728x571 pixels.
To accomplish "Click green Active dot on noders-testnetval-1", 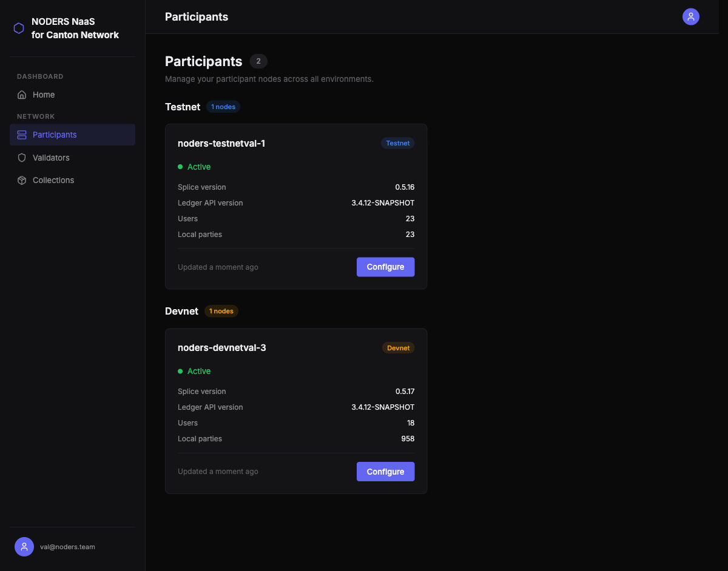I will [180, 167].
